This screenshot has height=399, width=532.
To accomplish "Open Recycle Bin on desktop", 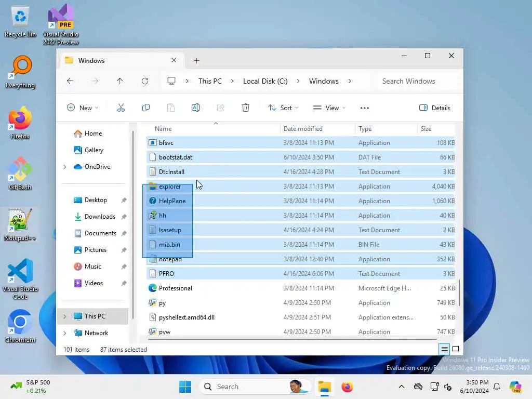I will click(20, 22).
